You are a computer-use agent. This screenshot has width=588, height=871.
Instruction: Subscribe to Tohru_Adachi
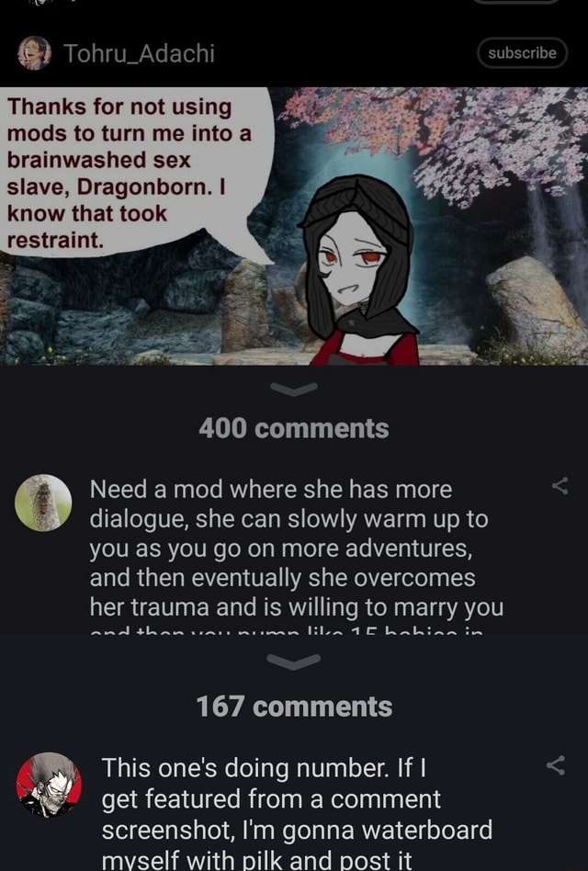tap(522, 52)
